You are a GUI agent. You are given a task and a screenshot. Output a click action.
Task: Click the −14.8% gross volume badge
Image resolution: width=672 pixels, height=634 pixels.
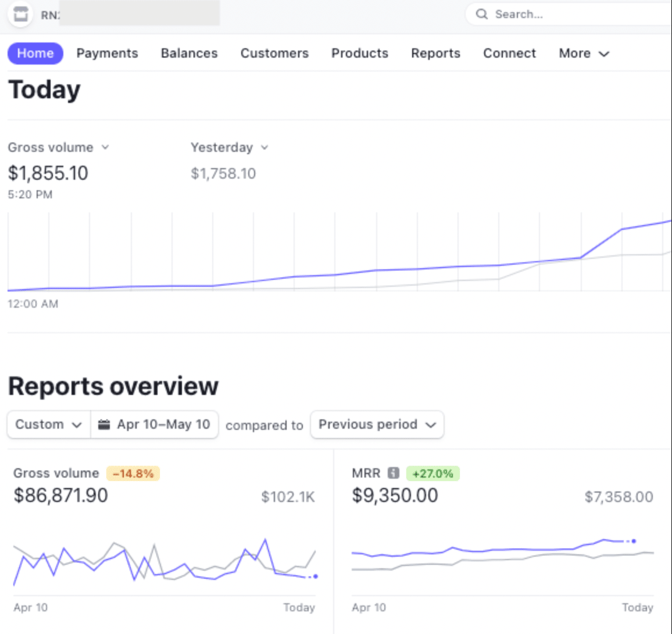pos(133,473)
